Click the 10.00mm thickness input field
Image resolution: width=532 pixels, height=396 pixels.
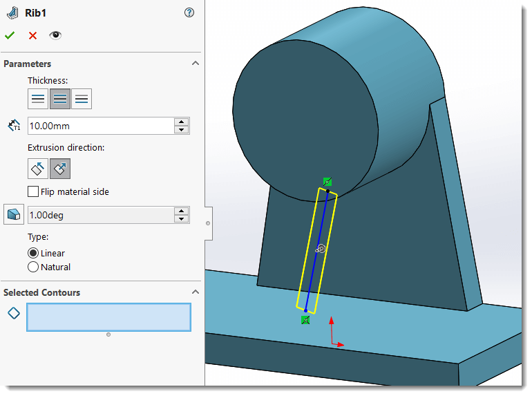(99, 126)
